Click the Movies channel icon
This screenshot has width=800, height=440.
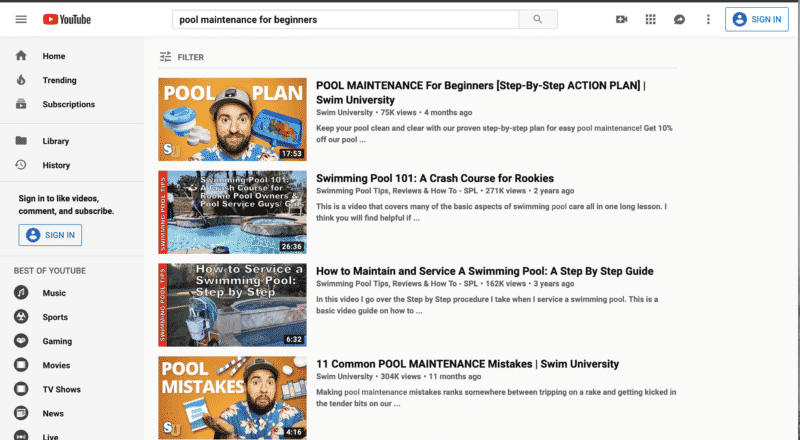[x=21, y=364]
